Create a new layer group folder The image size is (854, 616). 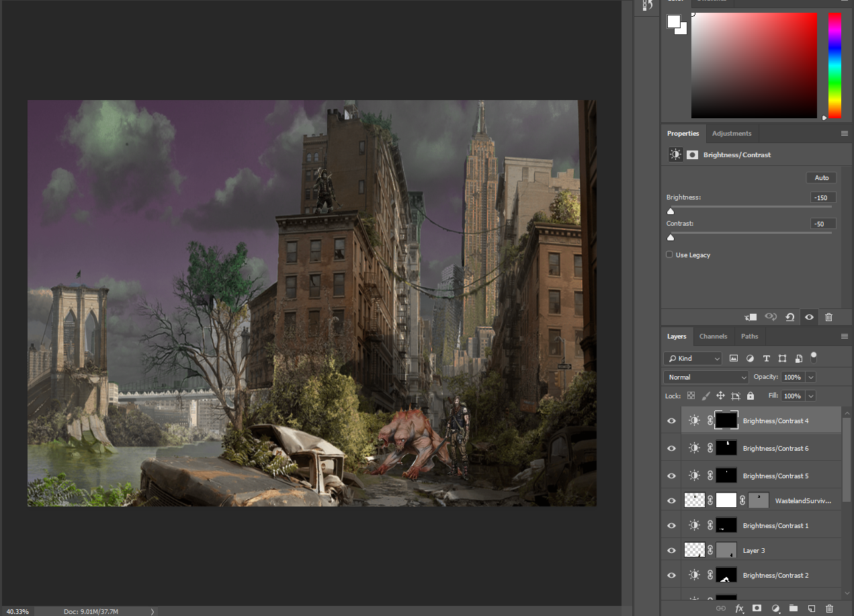tap(793, 608)
